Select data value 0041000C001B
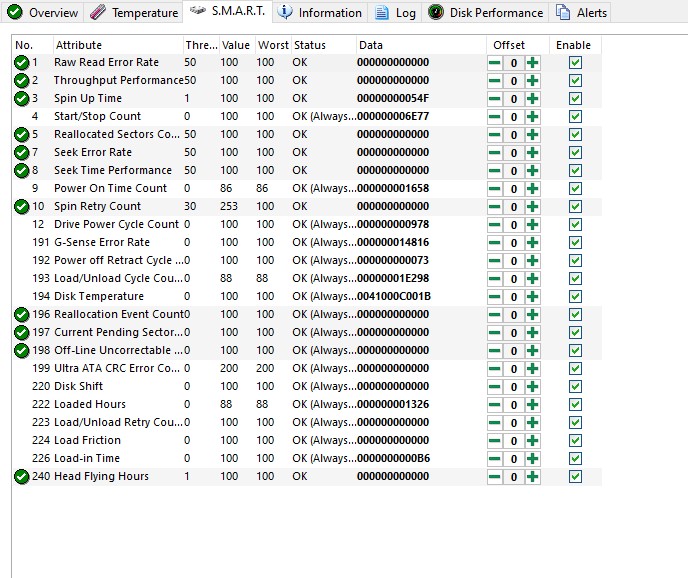 click(394, 297)
